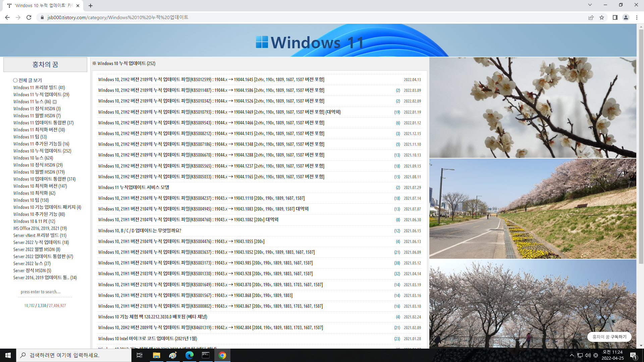
Task: Click the taskbar search box
Action: coord(74,355)
